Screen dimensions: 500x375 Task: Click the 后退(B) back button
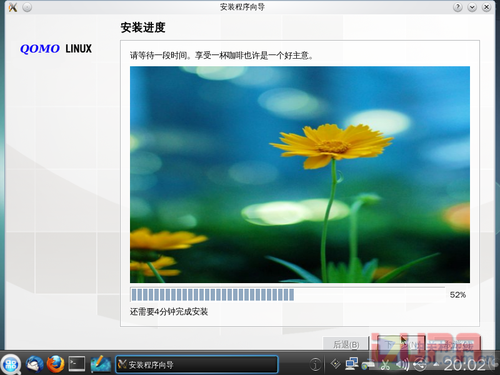pos(346,344)
